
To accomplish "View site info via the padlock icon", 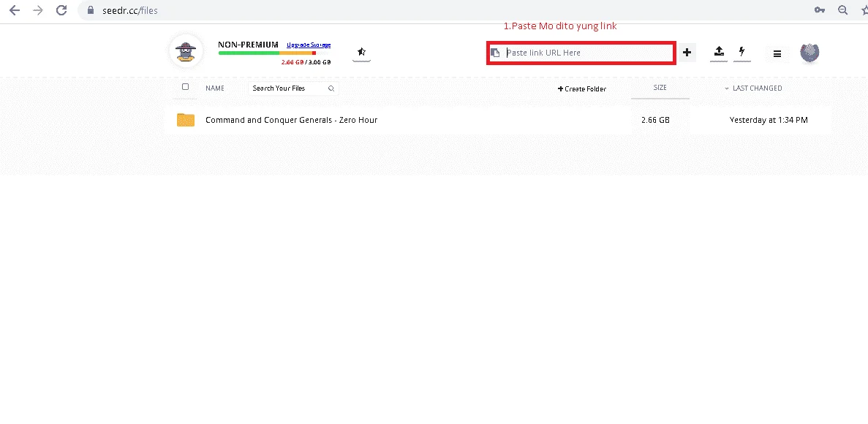I will click(x=91, y=10).
